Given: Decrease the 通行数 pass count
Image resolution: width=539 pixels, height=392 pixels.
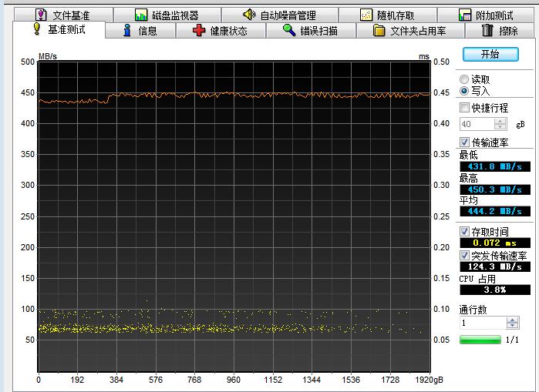Looking at the screenshot, I should [512, 326].
